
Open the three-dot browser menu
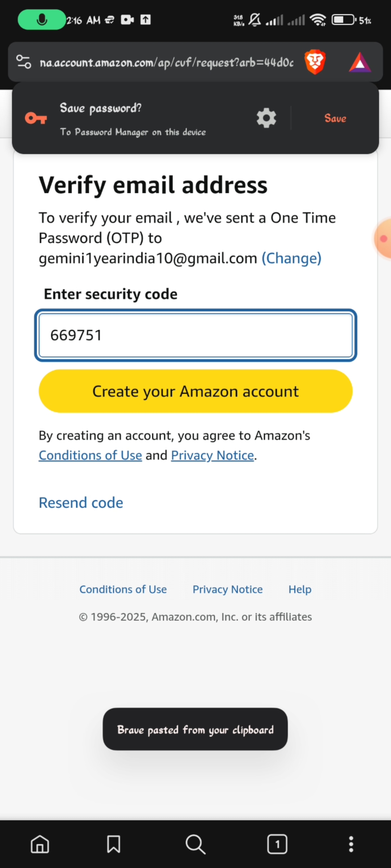click(351, 844)
